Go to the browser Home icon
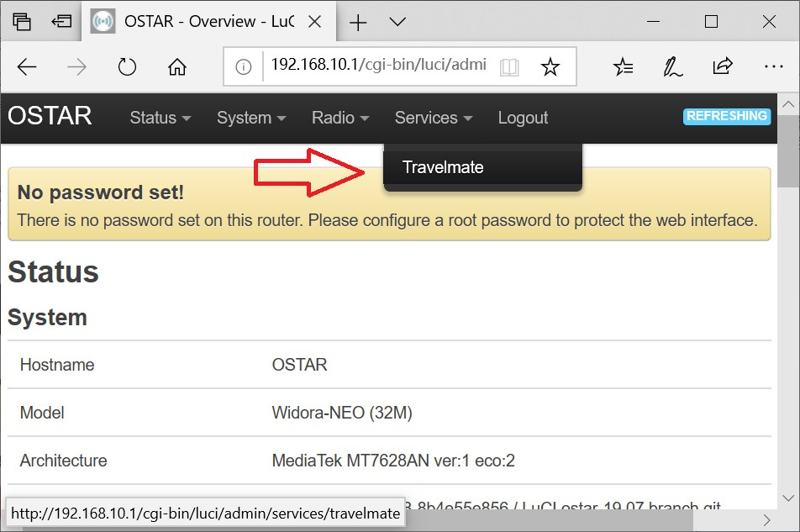This screenshot has width=800, height=532. click(177, 67)
